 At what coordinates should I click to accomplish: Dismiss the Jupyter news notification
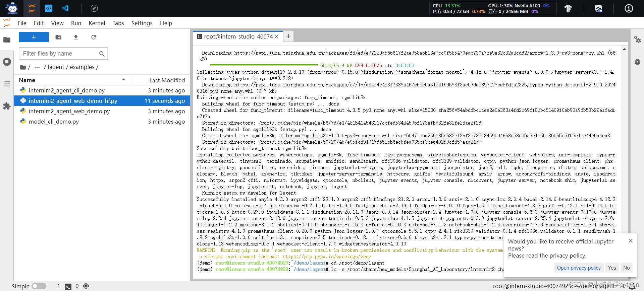pos(631,241)
